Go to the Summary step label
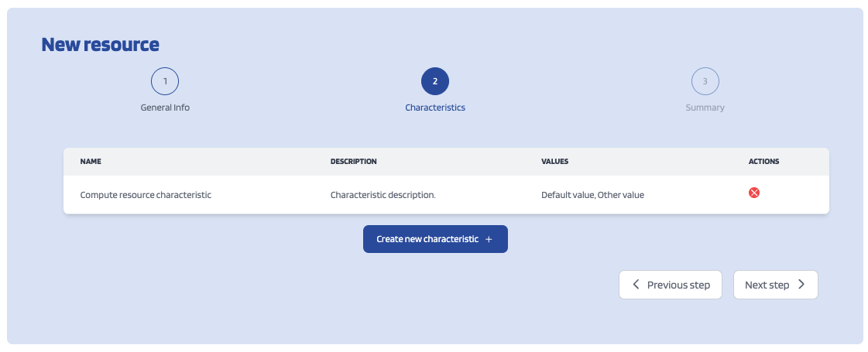The width and height of the screenshot is (868, 352). (x=705, y=108)
